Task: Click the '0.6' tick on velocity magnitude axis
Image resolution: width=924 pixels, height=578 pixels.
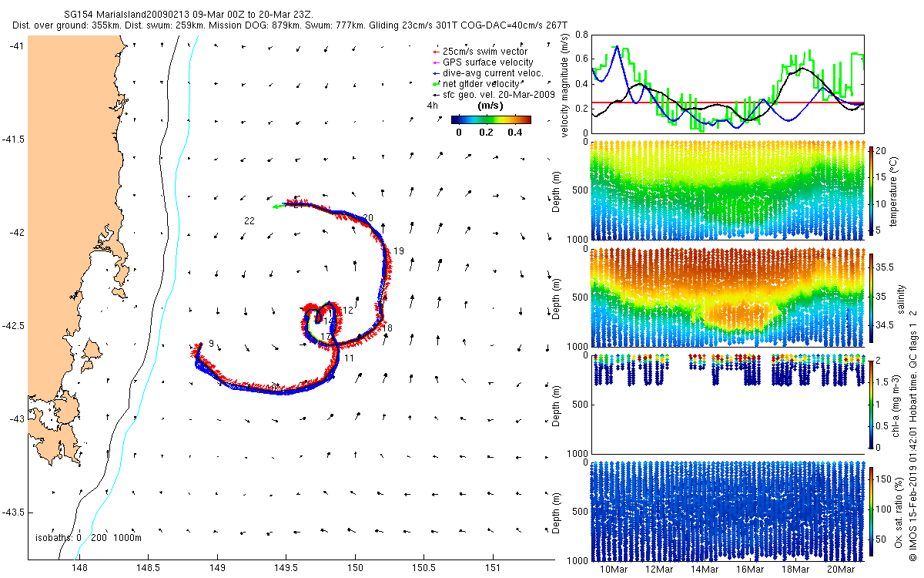Action: 581,59
